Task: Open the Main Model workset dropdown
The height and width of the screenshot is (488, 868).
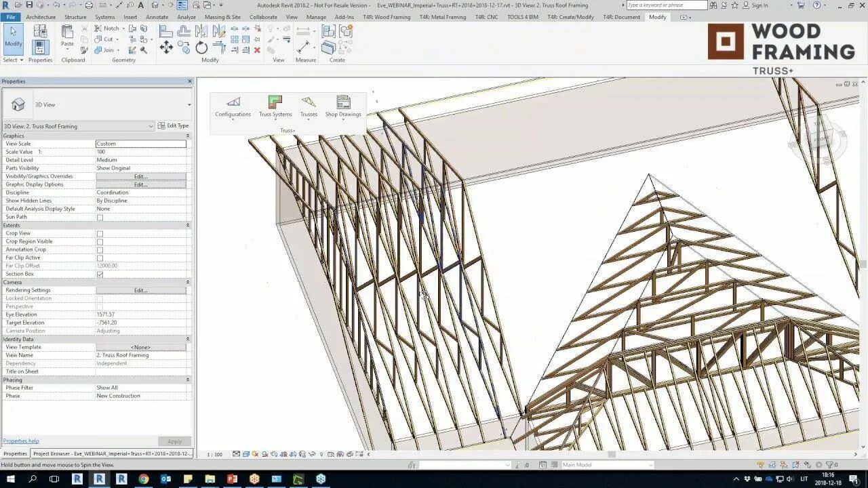Action: point(608,465)
